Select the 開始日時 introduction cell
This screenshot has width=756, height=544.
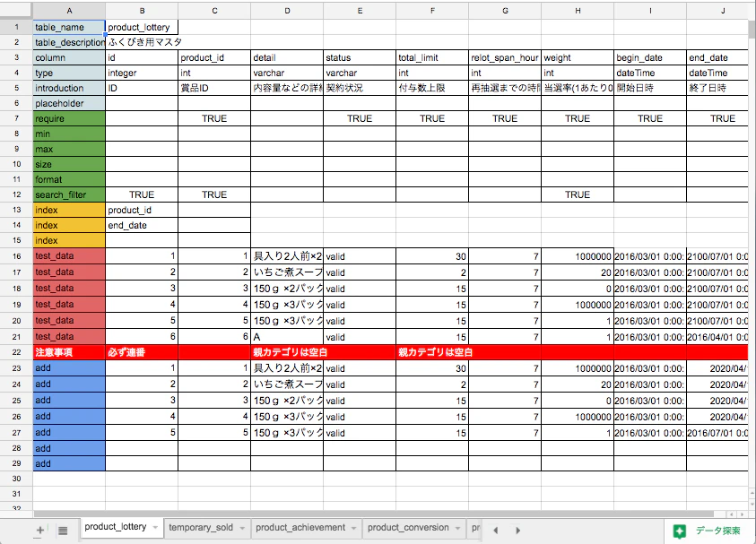point(650,88)
